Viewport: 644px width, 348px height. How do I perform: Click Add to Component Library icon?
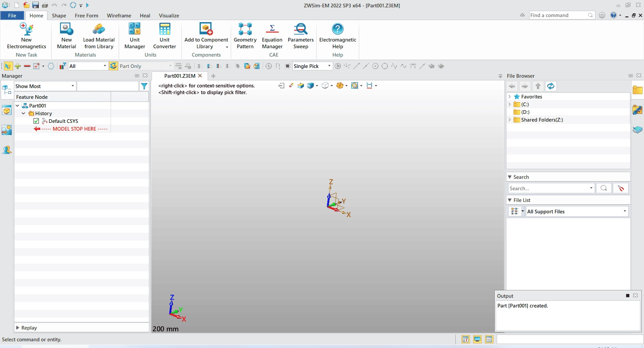(x=206, y=29)
